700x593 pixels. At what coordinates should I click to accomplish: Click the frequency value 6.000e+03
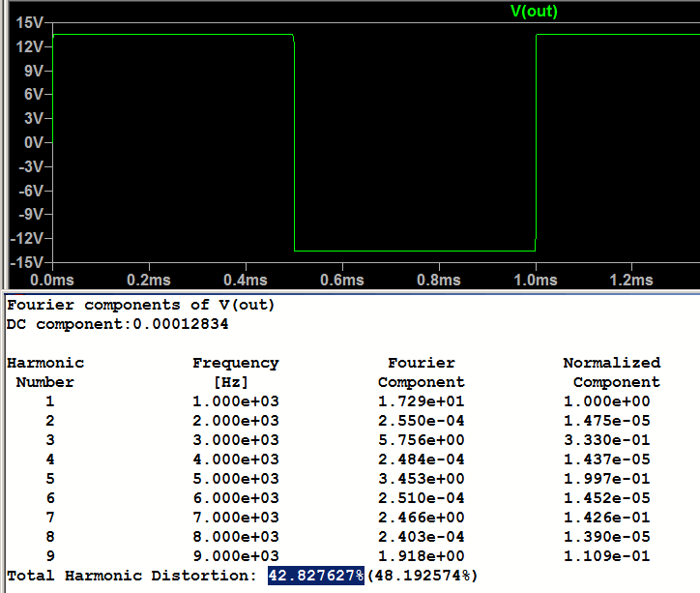(x=236, y=498)
